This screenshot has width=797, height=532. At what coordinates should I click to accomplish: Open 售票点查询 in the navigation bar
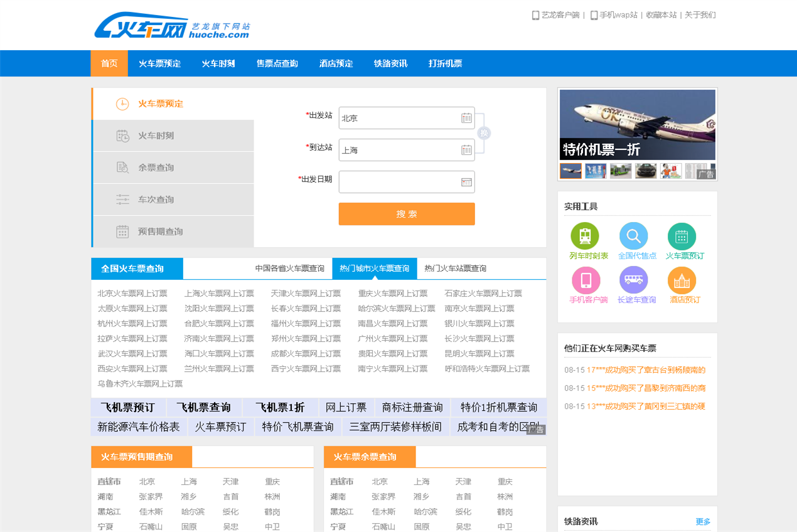point(277,63)
